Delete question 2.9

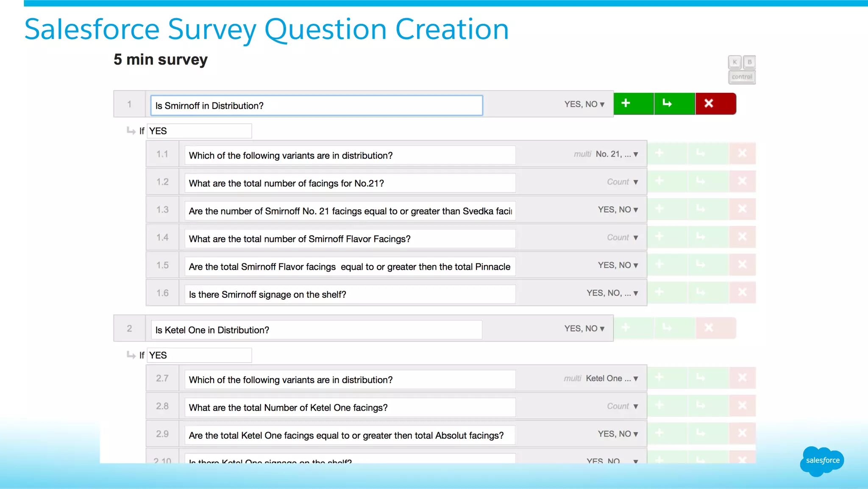[743, 433]
